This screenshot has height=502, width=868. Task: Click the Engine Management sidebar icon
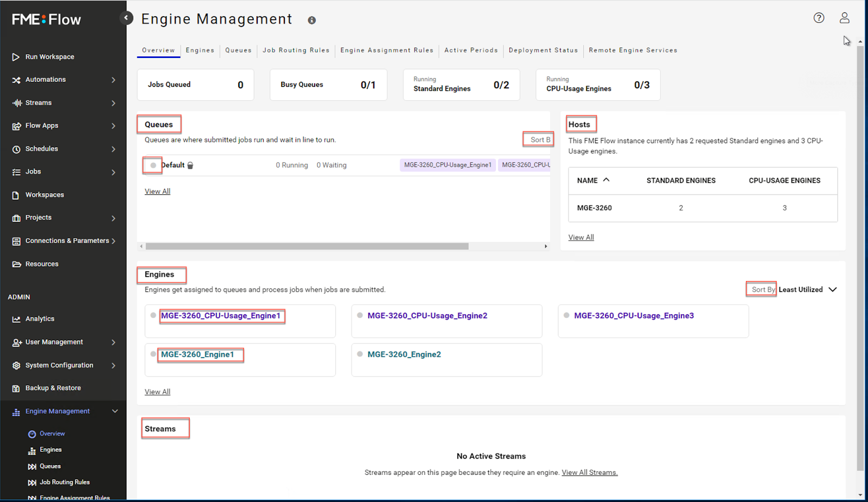(16, 412)
